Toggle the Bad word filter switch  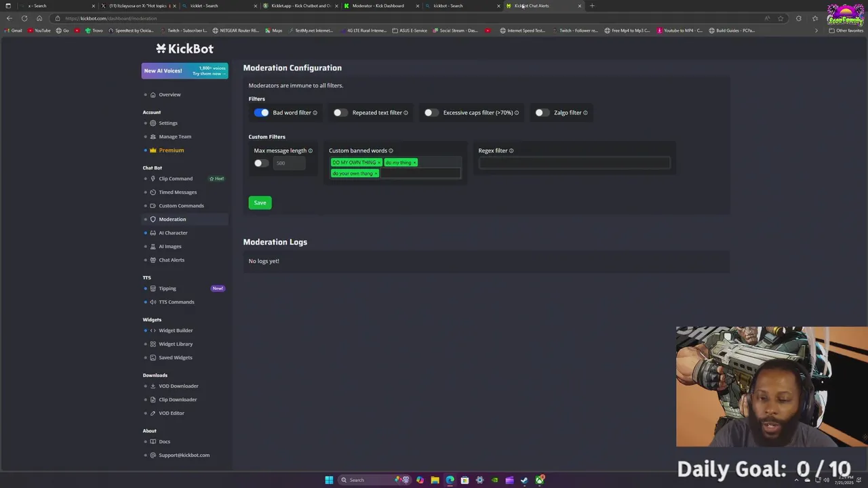[x=261, y=113]
